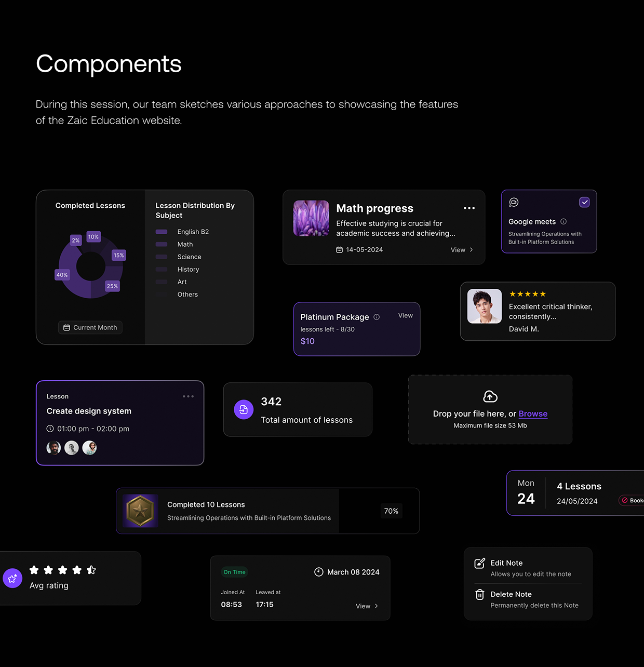The height and width of the screenshot is (667, 644).
Task: Click View on the Platinum Package card
Action: pyautogui.click(x=405, y=315)
